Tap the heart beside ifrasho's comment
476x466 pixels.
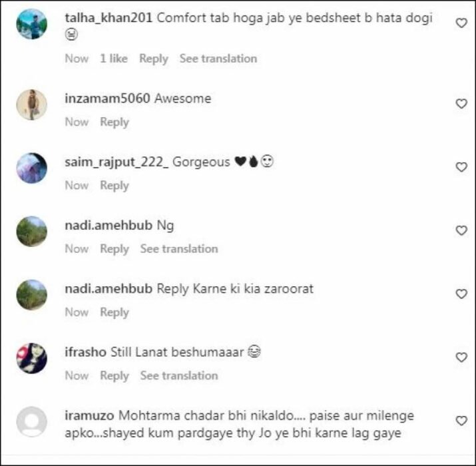point(461,357)
